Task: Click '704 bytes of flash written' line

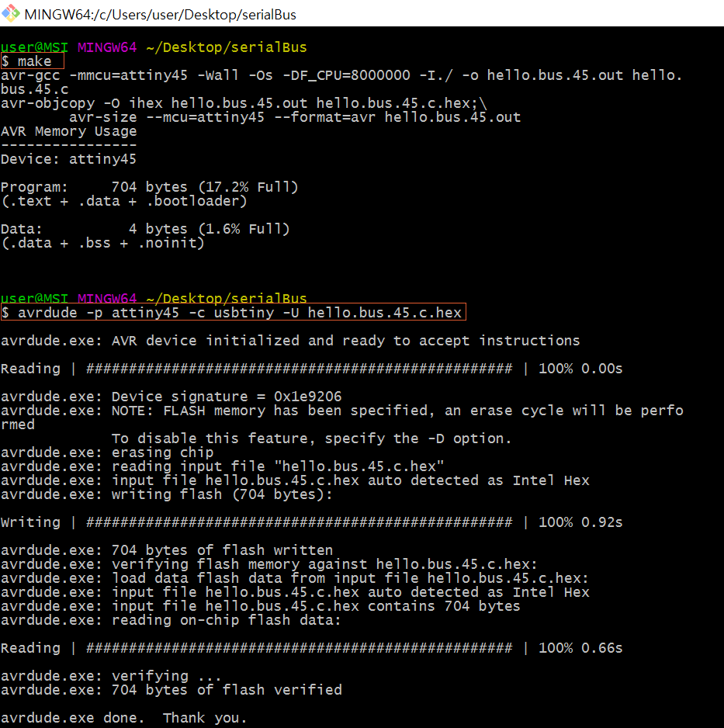Action: pyautogui.click(x=167, y=550)
